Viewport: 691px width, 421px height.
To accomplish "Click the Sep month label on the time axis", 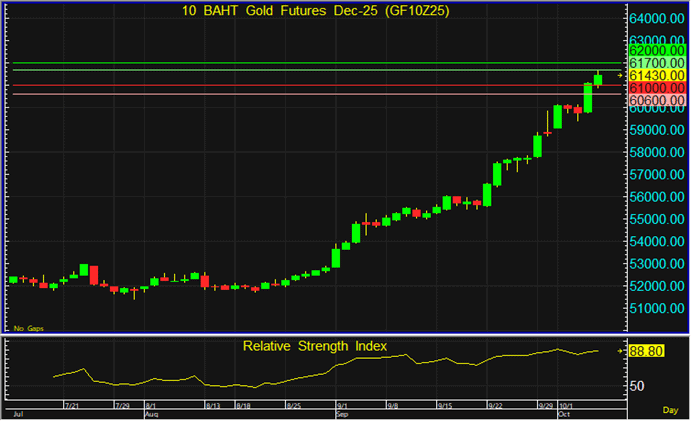I will [342, 412].
